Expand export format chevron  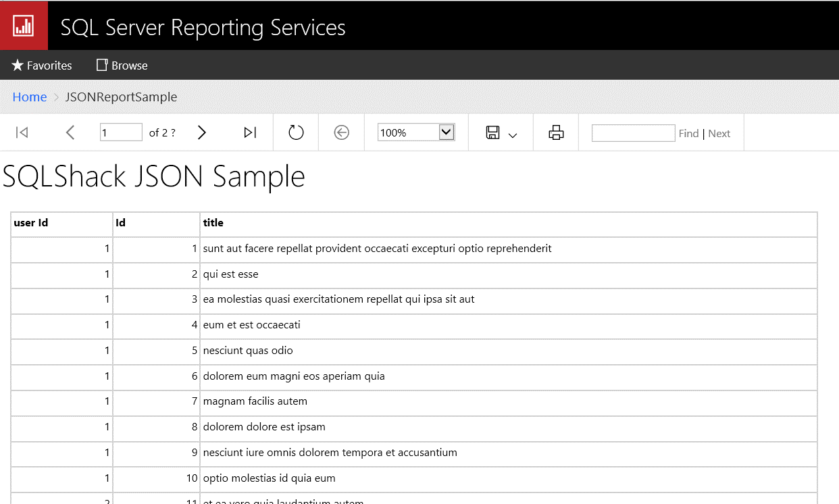coord(513,134)
